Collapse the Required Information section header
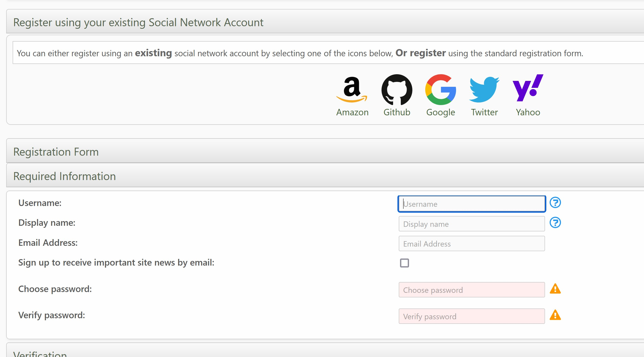 point(65,176)
